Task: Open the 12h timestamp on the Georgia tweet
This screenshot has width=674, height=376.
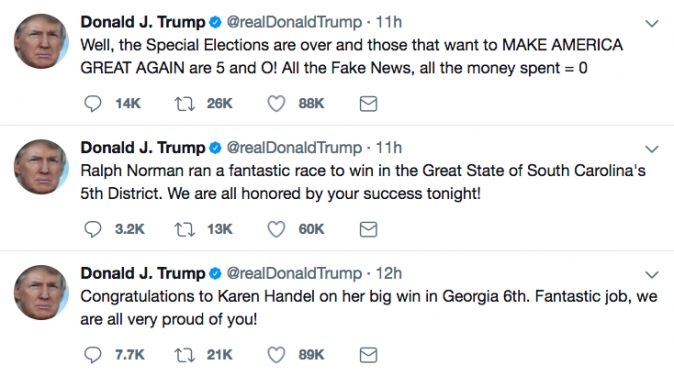Action: point(389,273)
